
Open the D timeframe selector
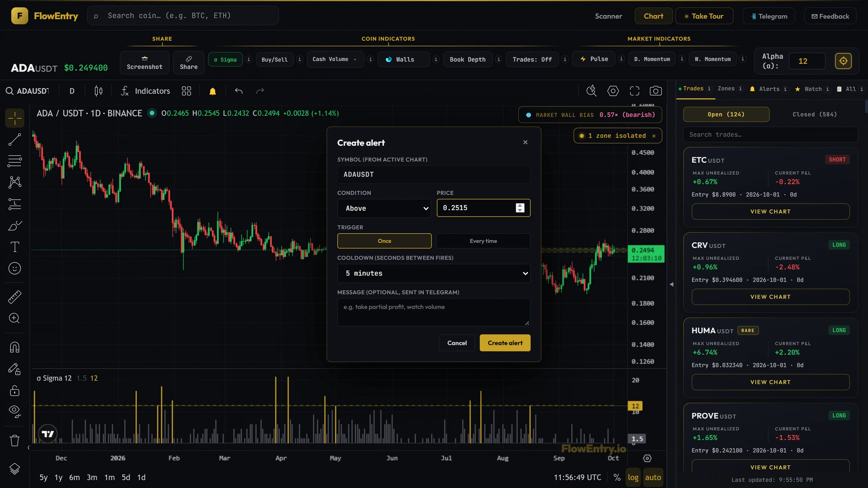[x=72, y=91]
